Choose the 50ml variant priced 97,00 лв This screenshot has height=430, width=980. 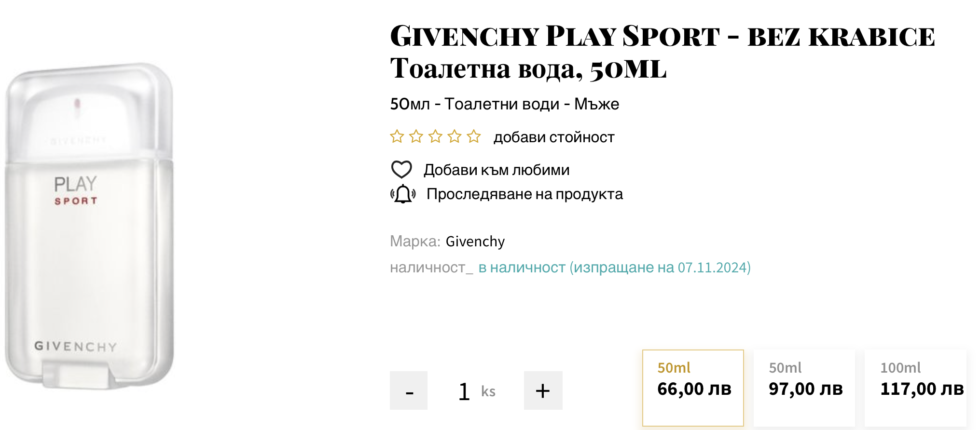804,388
